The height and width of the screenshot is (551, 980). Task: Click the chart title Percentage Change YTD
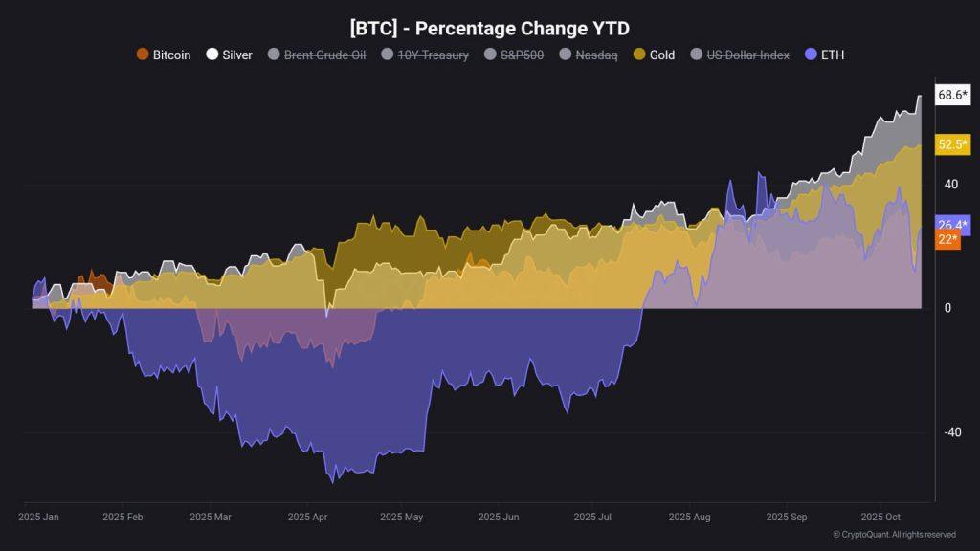[x=489, y=29]
